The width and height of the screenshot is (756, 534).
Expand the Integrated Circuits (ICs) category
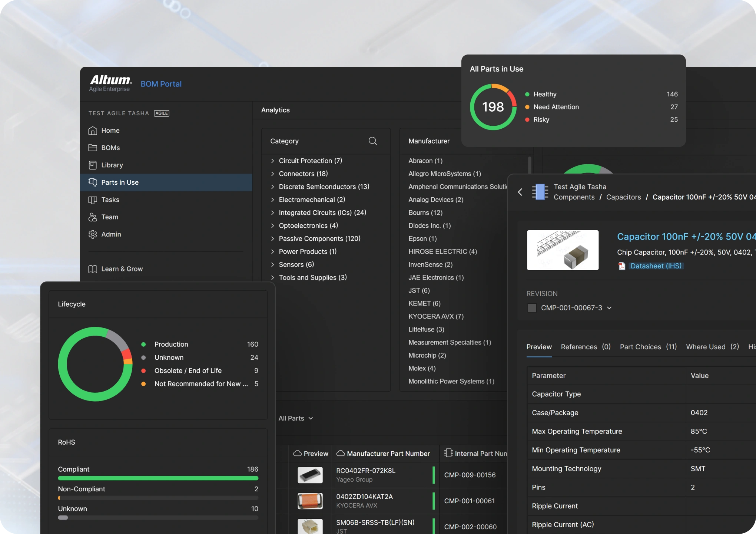[x=273, y=212]
